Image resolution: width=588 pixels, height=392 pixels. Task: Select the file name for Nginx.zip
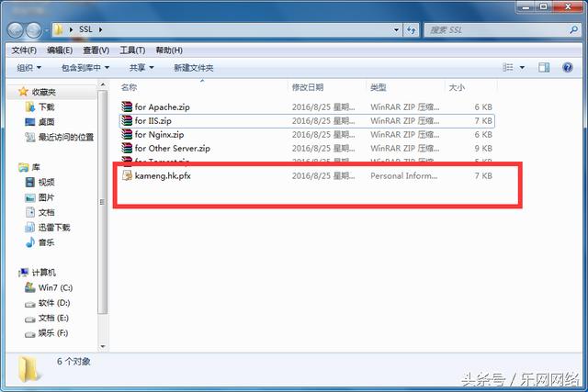click(x=159, y=134)
